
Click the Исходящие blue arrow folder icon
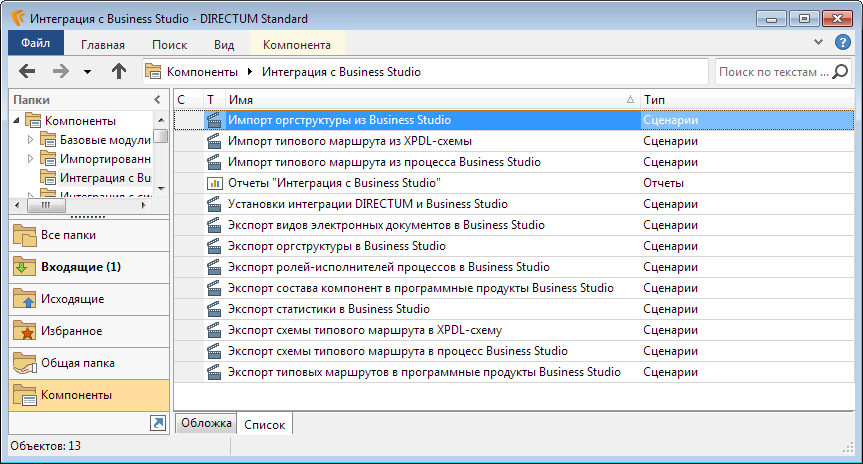[x=25, y=299]
